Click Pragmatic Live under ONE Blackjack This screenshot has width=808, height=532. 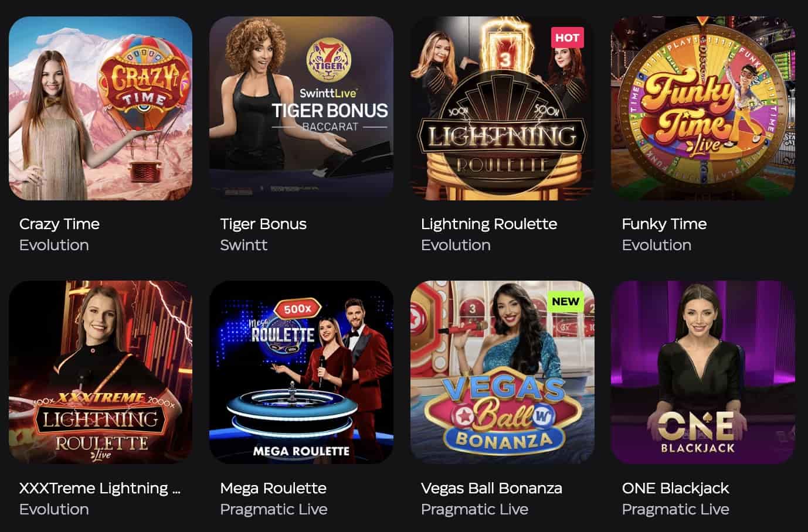(x=675, y=509)
